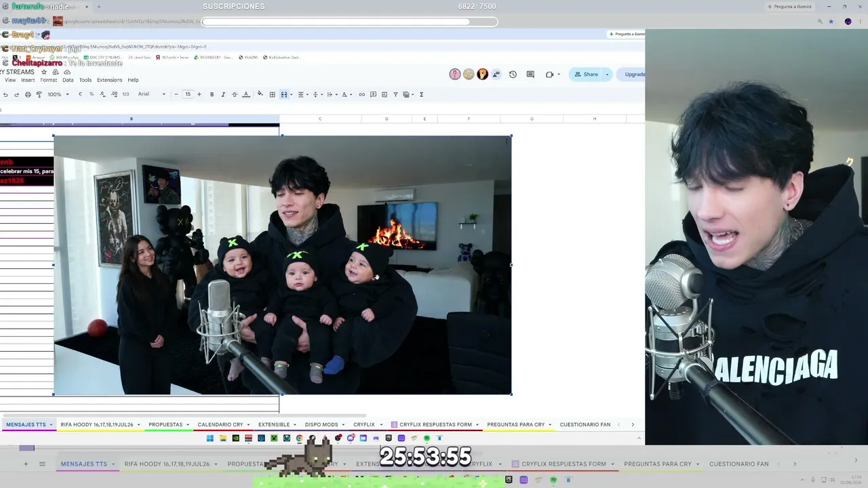This screenshot has width=868, height=488.
Task: Open version history clock icon
Action: pos(513,75)
